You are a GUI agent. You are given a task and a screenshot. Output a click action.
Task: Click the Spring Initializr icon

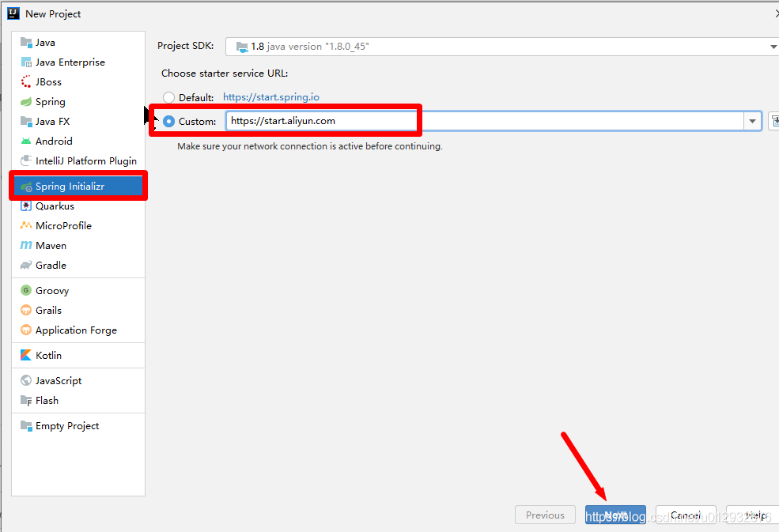26,187
